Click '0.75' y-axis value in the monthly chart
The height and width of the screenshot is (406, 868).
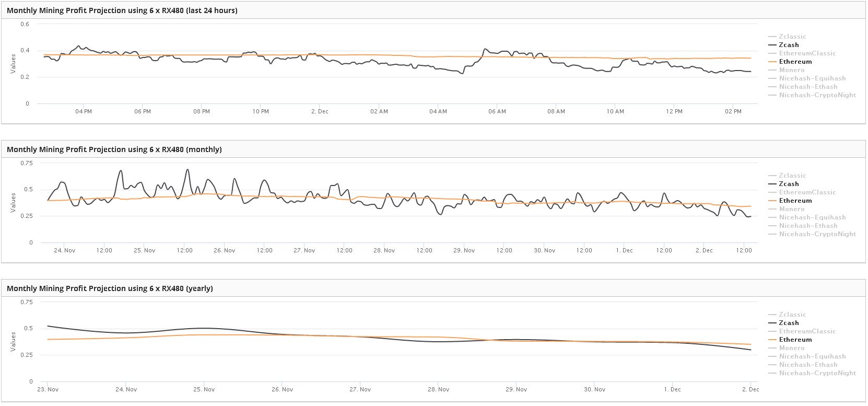coord(27,163)
